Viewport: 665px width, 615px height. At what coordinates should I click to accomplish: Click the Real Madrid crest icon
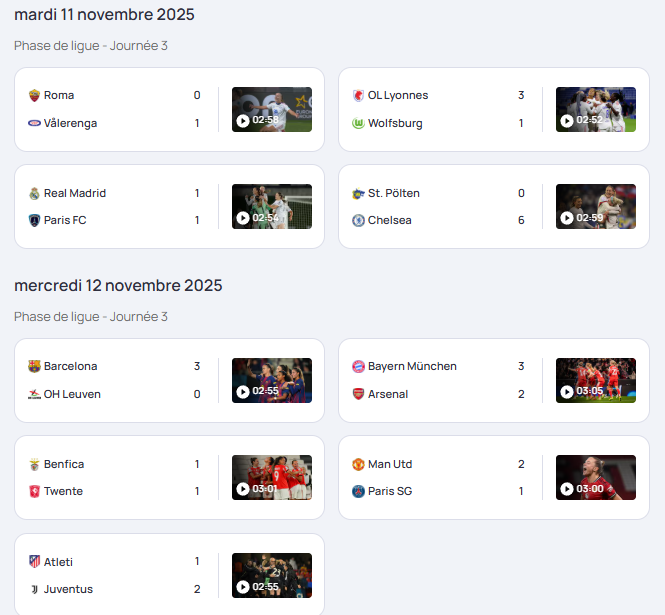click(34, 193)
